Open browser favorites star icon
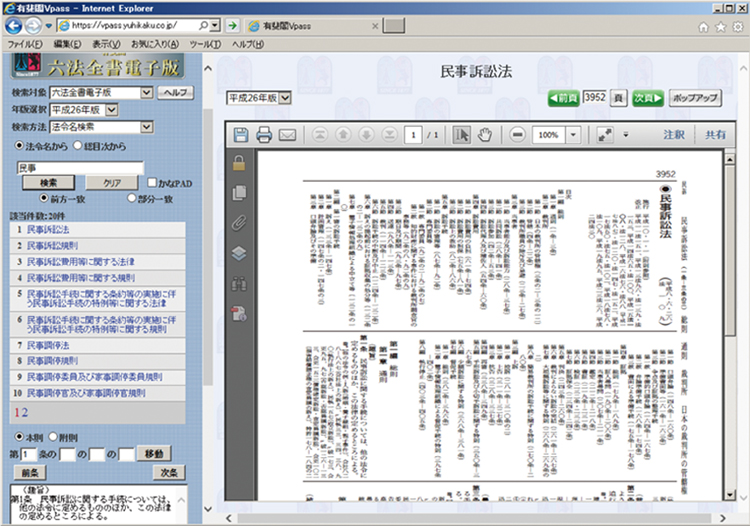 (720, 27)
